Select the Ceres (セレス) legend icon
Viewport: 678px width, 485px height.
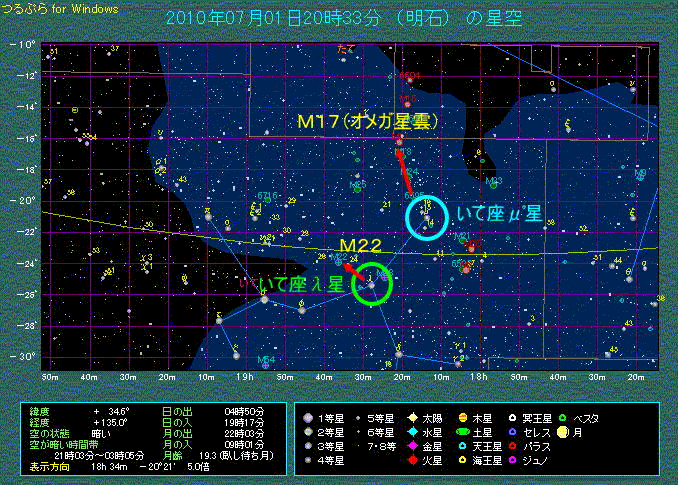512,432
